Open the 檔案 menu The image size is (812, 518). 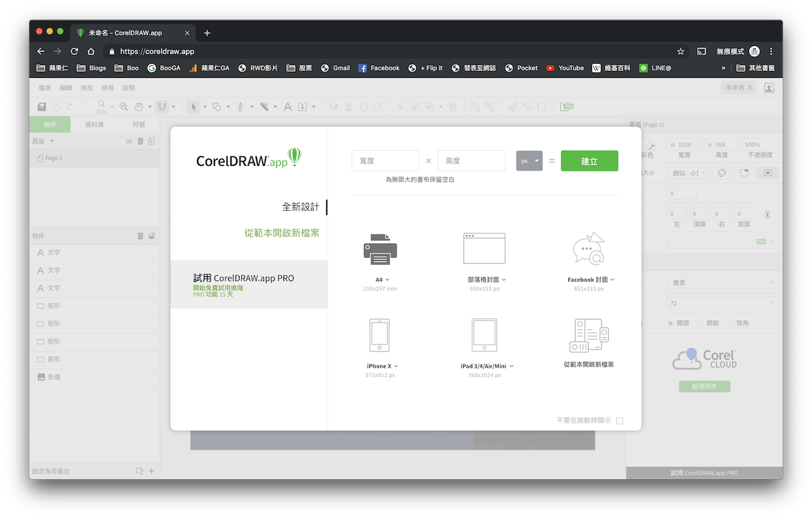pos(45,87)
